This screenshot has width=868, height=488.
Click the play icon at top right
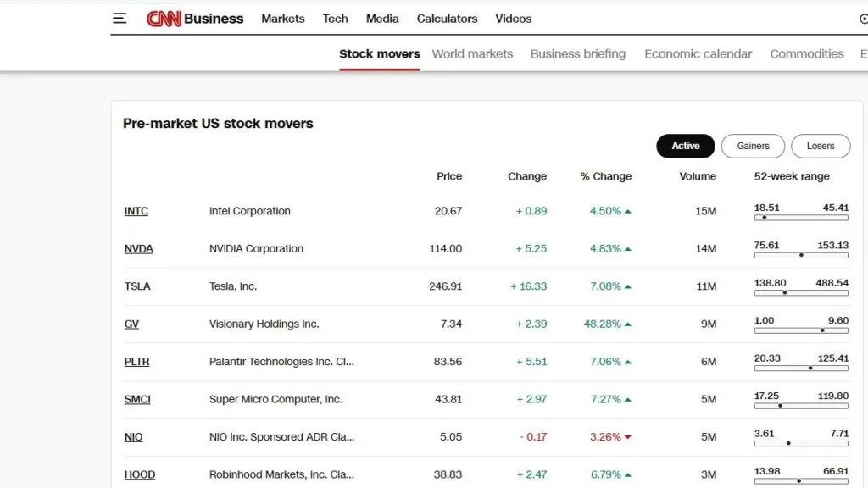(x=864, y=19)
